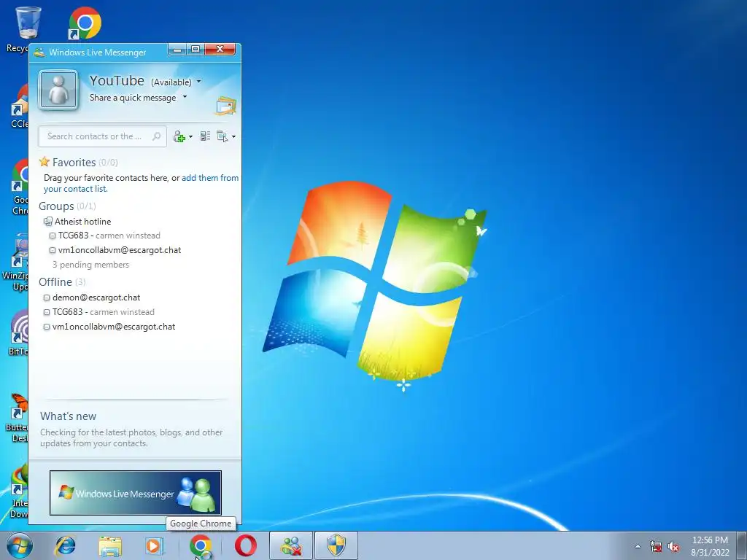Open the Google Chrome desktop shortcut
747x560 pixels.
click(x=85, y=23)
